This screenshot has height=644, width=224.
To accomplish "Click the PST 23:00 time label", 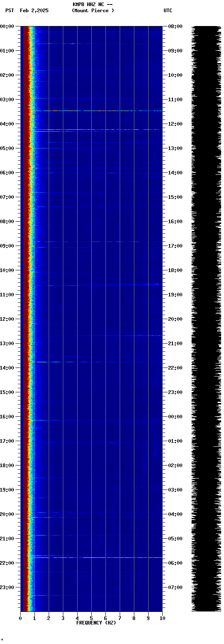I will pyautogui.click(x=7, y=587).
